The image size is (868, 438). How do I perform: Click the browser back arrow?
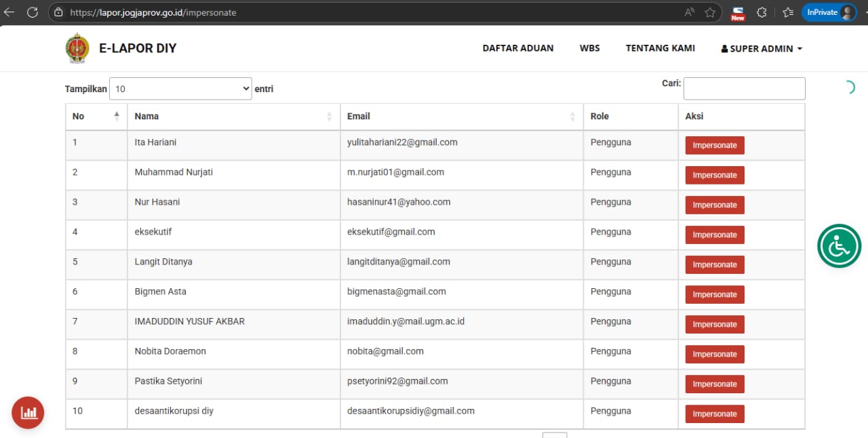9,12
